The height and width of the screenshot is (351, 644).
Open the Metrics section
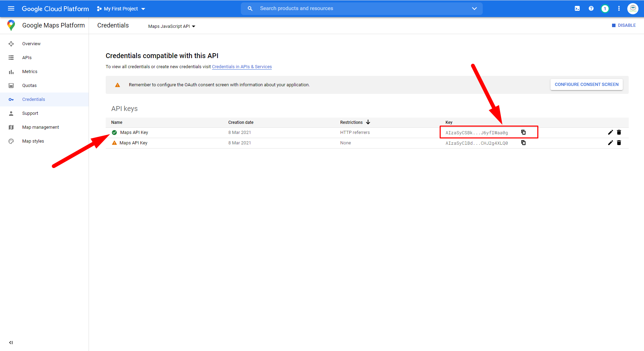(30, 72)
